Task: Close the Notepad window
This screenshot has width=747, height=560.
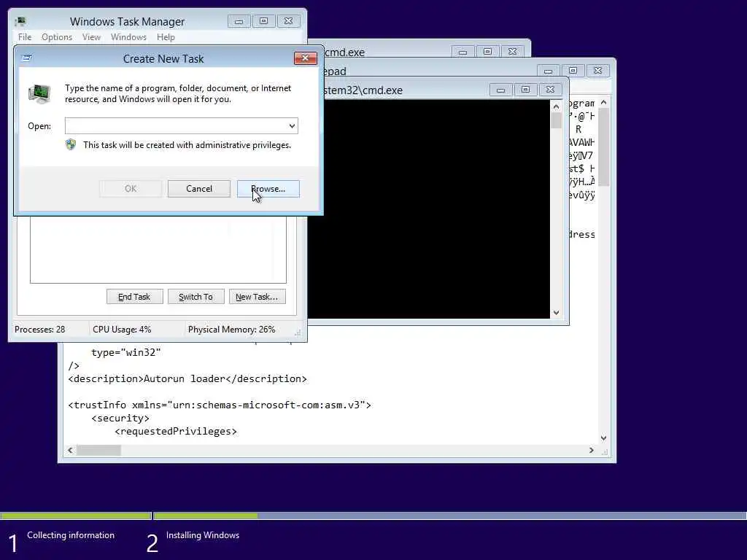Action: point(598,71)
